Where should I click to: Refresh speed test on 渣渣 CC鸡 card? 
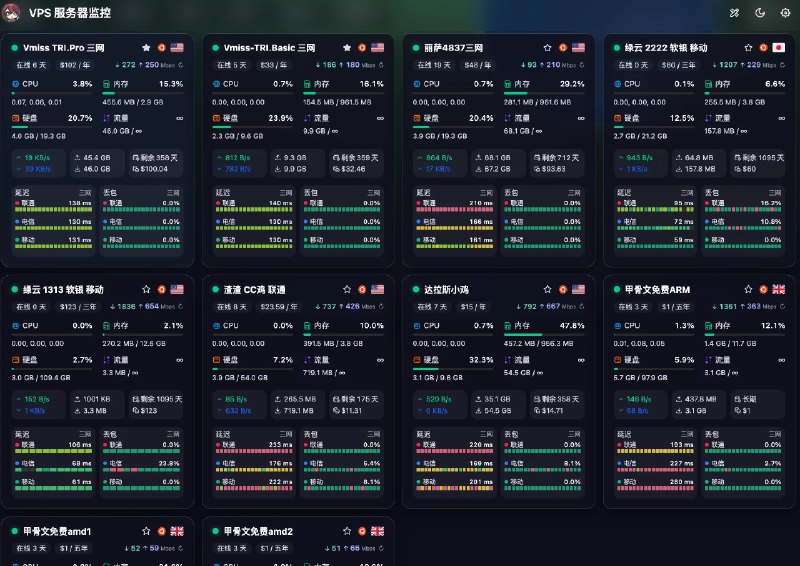click(381, 307)
